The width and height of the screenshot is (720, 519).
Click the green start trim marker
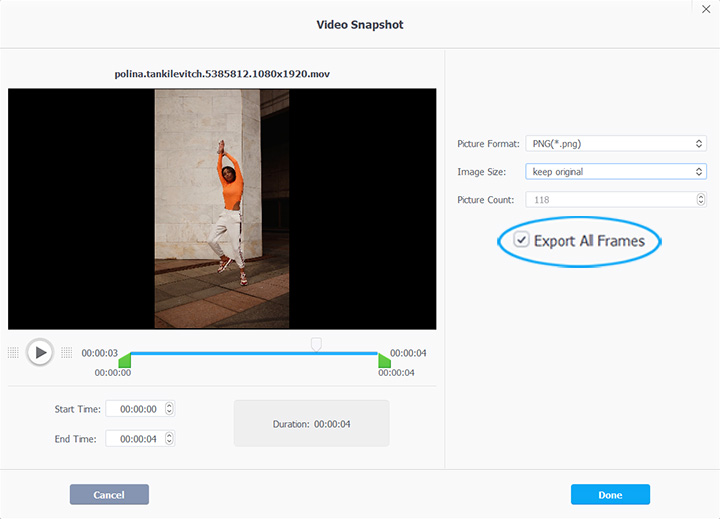124,360
